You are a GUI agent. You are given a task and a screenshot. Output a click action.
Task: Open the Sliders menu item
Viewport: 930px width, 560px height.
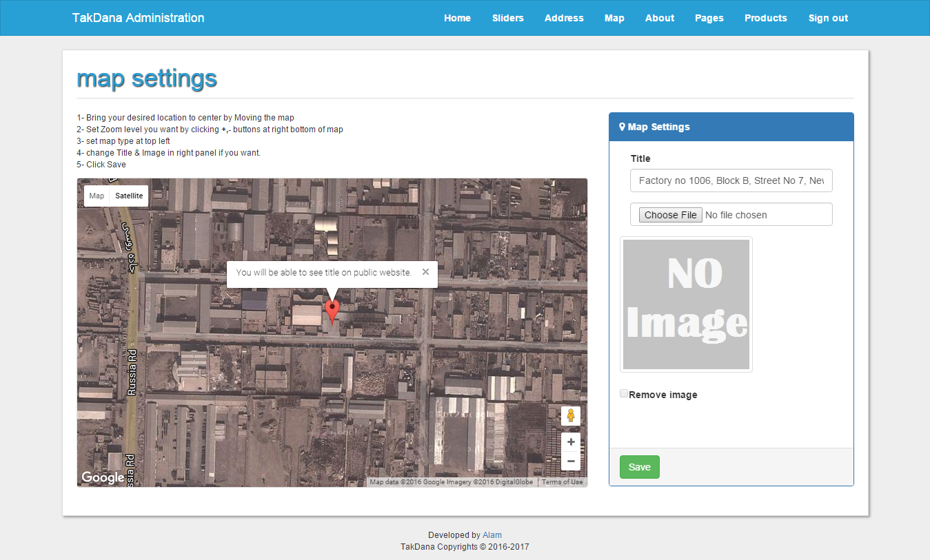[x=507, y=18]
